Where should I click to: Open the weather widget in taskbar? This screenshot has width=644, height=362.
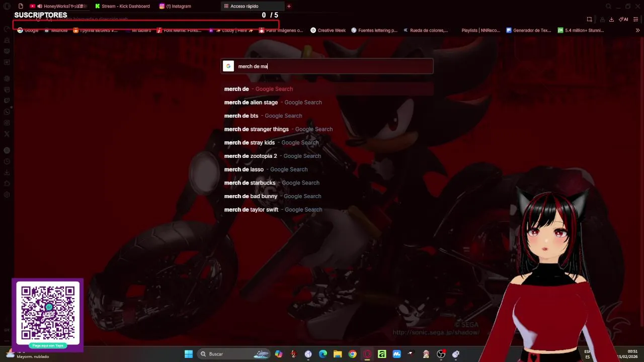(28, 354)
